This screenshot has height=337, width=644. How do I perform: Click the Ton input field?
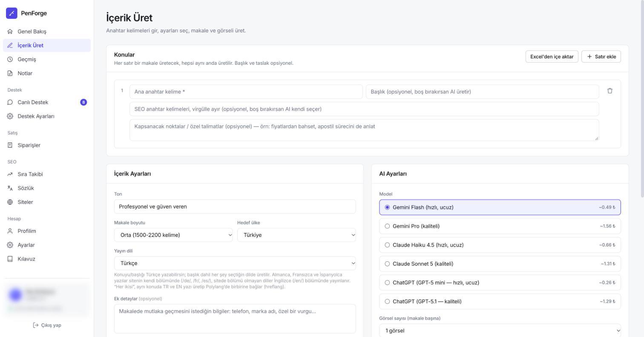click(x=235, y=207)
